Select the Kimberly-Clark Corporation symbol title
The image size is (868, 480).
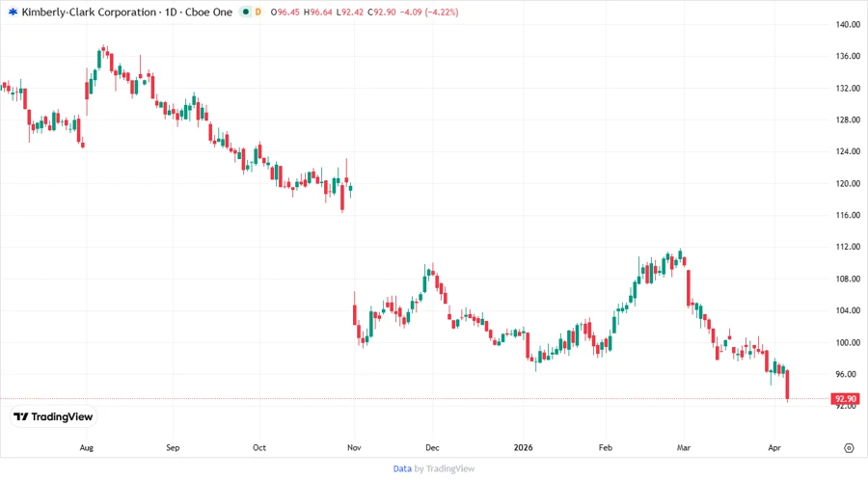(x=89, y=12)
